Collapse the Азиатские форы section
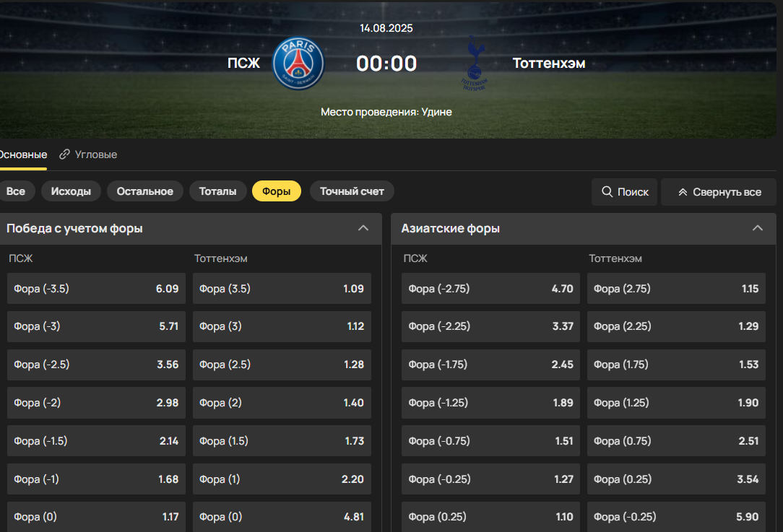This screenshot has width=783, height=532. [x=758, y=228]
